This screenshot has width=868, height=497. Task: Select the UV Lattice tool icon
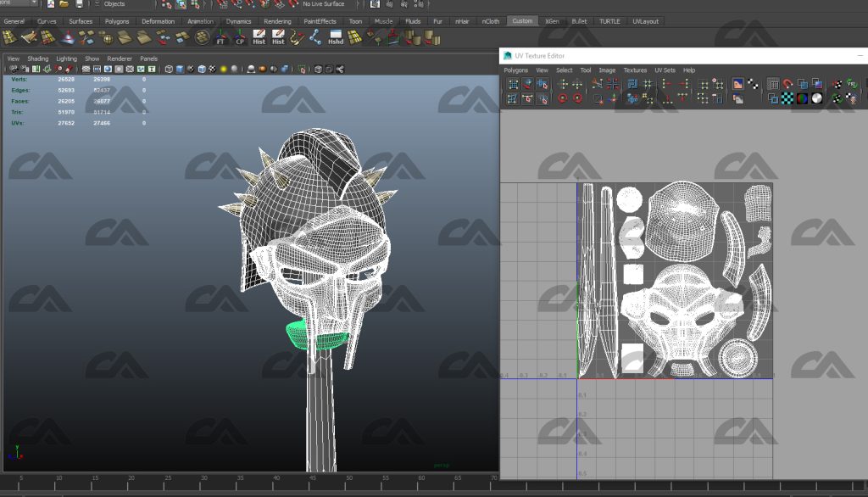(514, 83)
